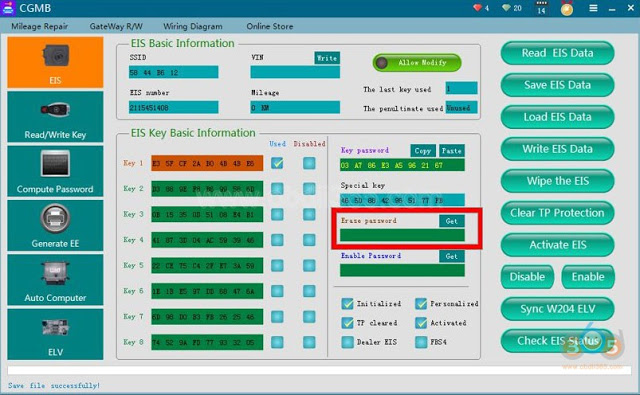Image resolution: width=640 pixels, height=395 pixels.
Task: Open the Mileage Repair menu
Action: pos(40,27)
